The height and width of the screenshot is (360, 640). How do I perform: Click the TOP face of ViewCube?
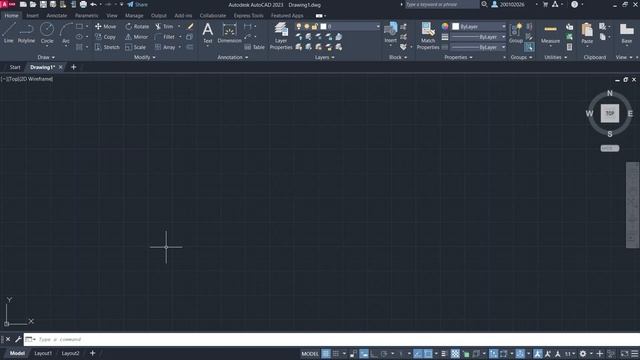pos(610,113)
